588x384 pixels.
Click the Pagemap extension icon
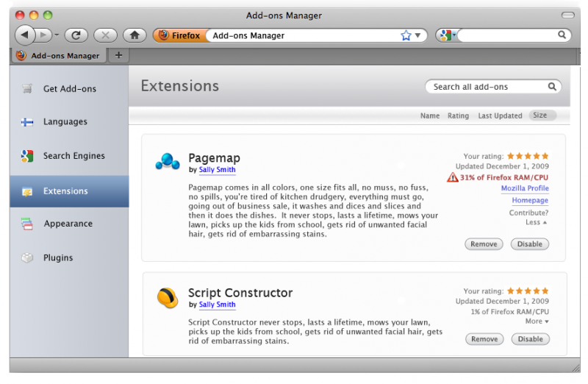tap(168, 162)
